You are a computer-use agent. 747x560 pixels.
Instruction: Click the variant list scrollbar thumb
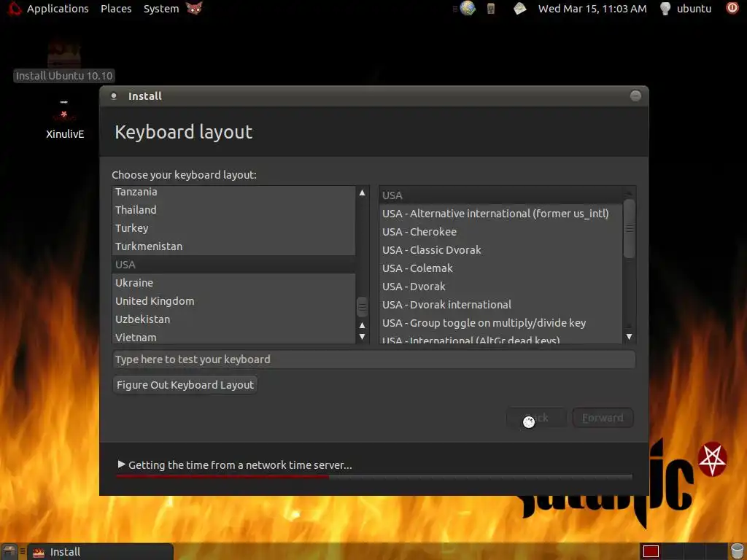(x=630, y=228)
